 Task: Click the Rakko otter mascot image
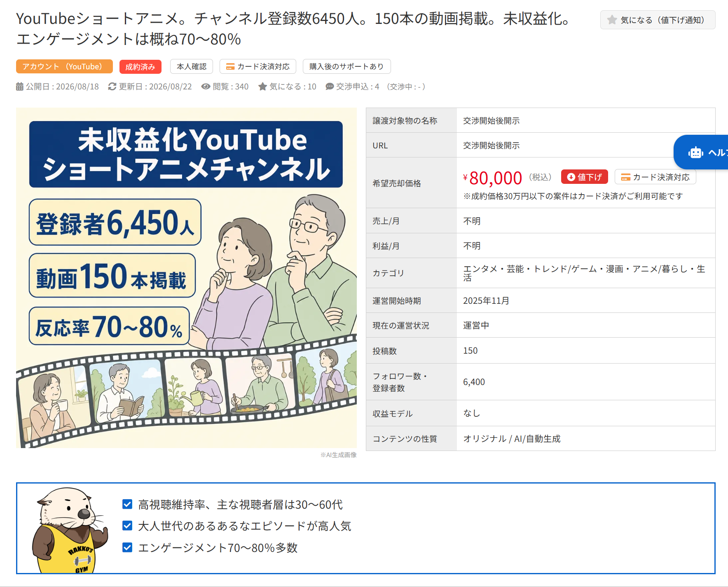(70, 530)
